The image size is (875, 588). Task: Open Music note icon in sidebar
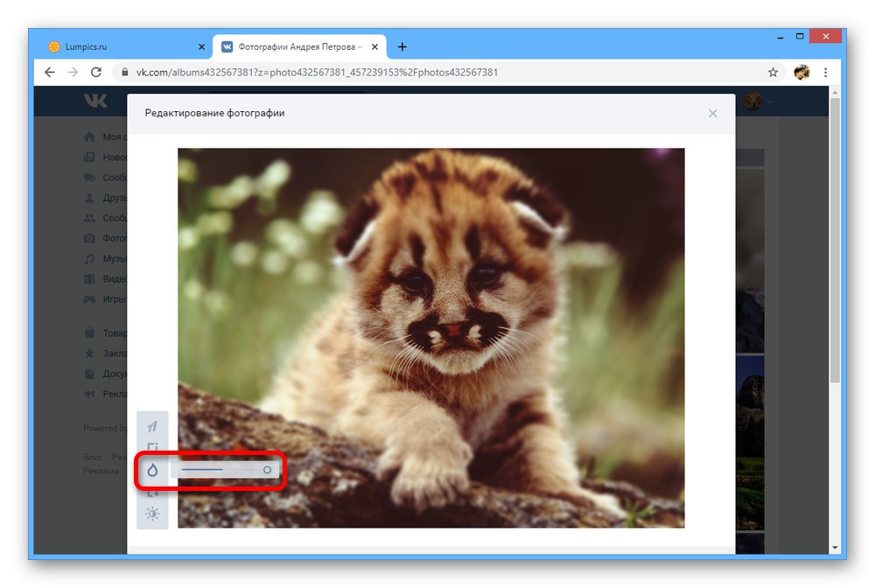coord(89,259)
